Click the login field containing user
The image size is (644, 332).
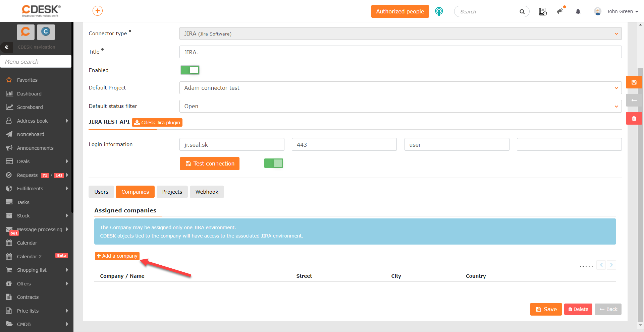click(457, 145)
